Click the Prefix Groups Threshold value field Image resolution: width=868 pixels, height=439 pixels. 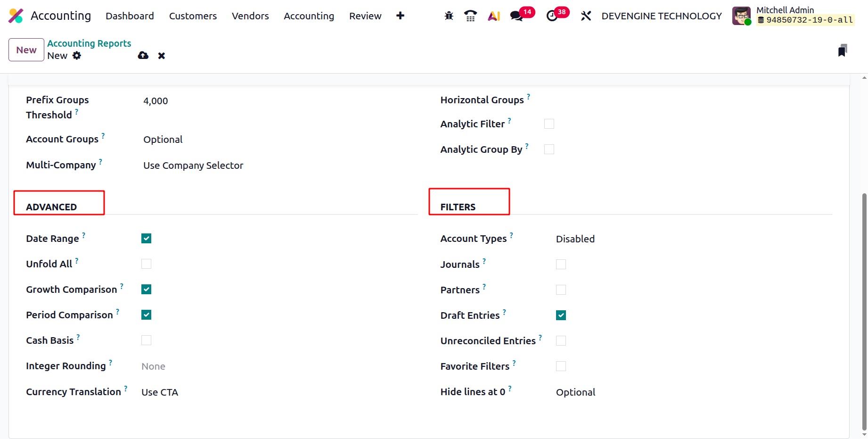pos(156,101)
